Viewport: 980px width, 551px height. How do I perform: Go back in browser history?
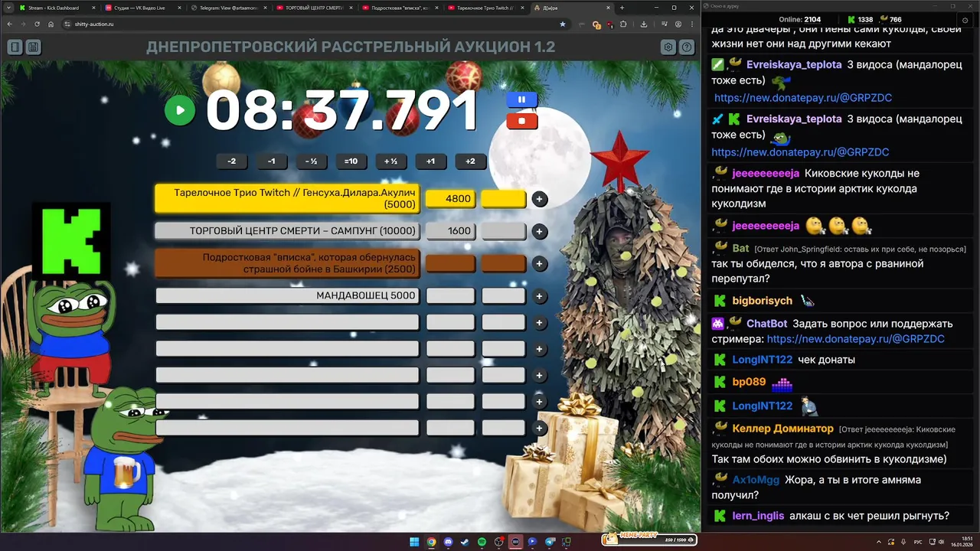point(9,24)
